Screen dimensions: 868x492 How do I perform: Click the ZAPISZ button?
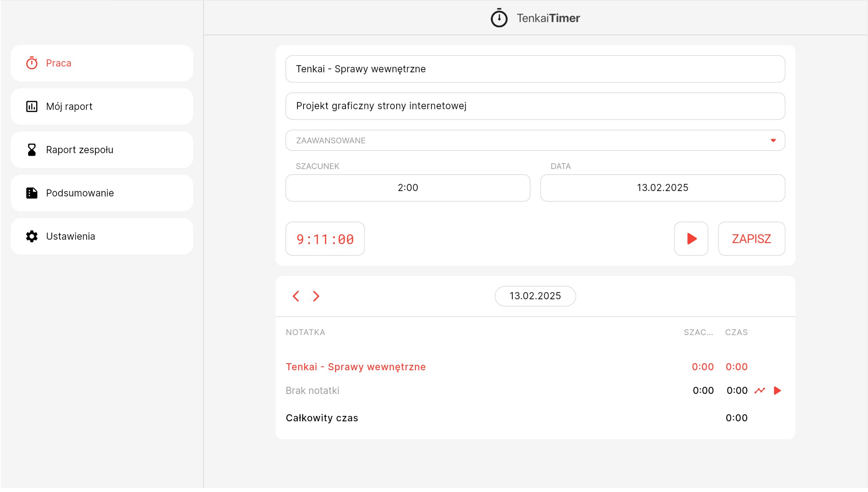(752, 239)
